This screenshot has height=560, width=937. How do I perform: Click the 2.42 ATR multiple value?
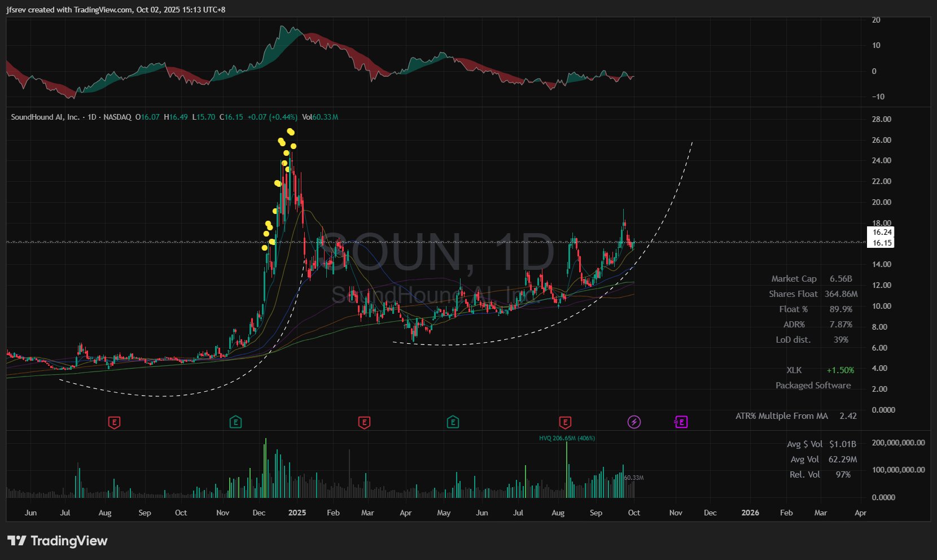[x=848, y=415]
